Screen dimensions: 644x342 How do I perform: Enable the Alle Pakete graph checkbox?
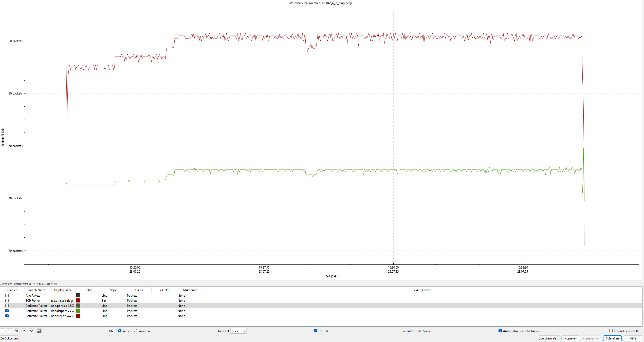[x=7, y=296]
